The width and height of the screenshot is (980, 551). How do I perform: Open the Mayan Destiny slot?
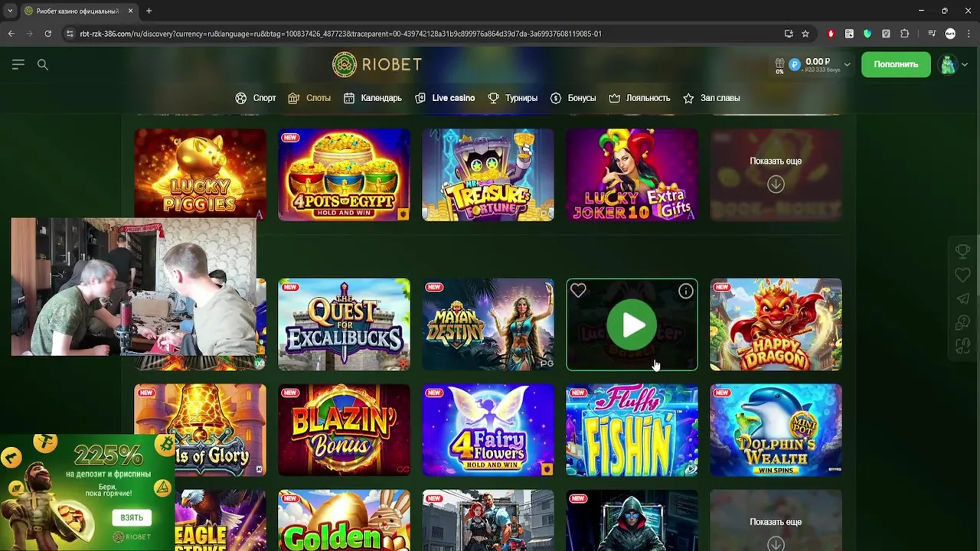coord(488,324)
